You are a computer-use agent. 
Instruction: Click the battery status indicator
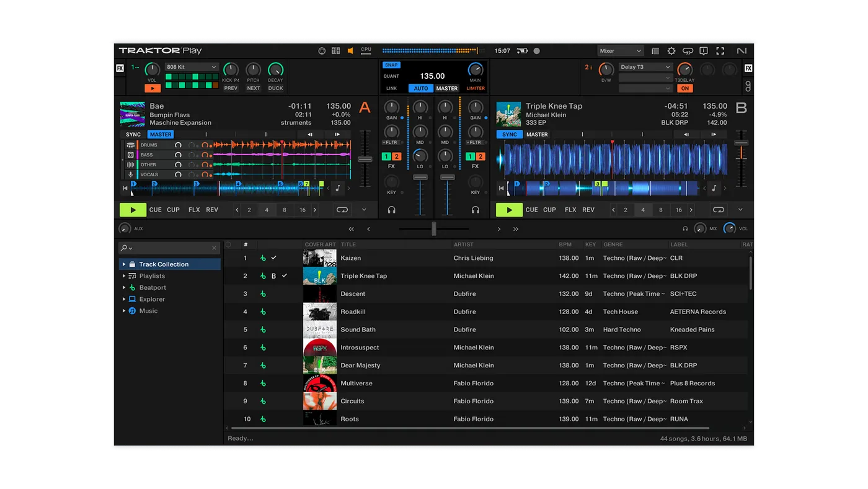pyautogui.click(x=522, y=51)
